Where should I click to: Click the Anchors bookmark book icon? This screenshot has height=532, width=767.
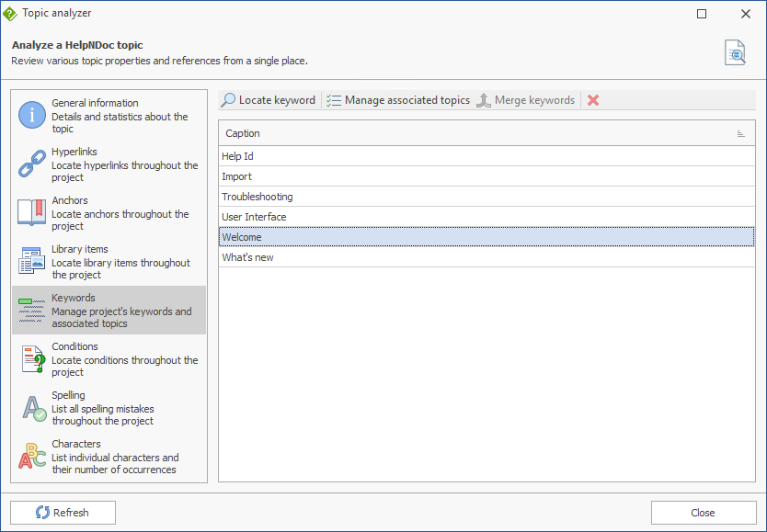click(x=32, y=212)
